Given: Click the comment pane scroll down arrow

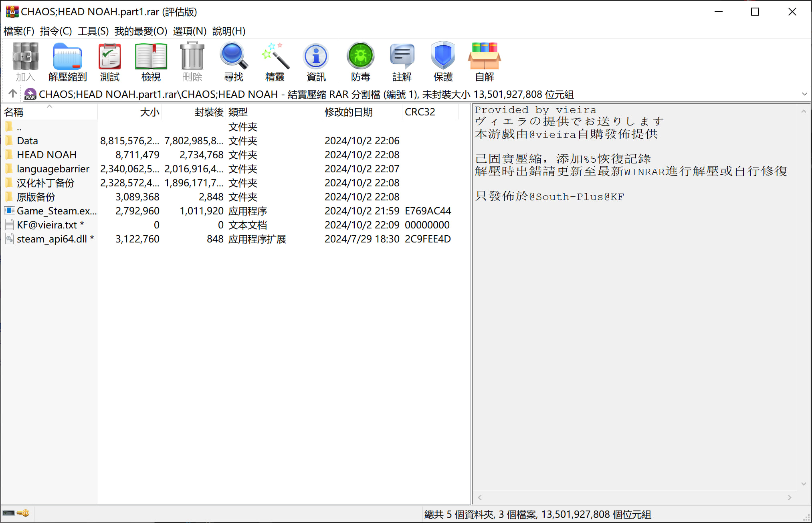Looking at the screenshot, I should 803,484.
